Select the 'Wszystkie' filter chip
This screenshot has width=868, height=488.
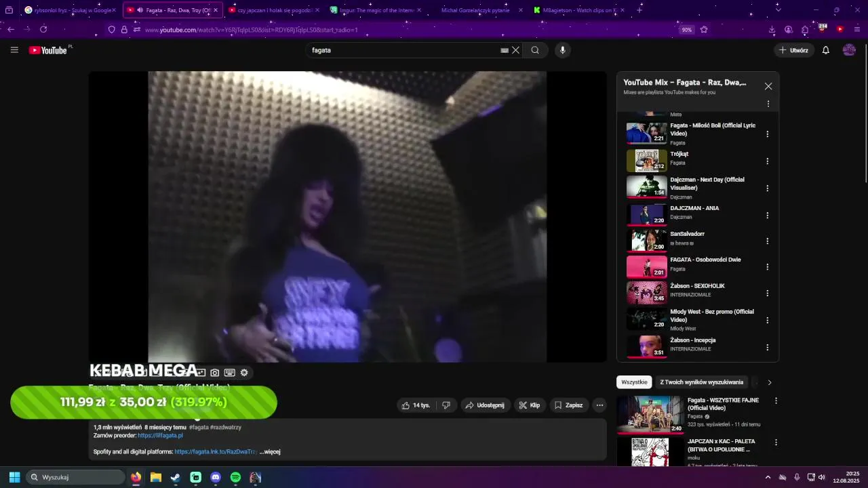(x=634, y=382)
